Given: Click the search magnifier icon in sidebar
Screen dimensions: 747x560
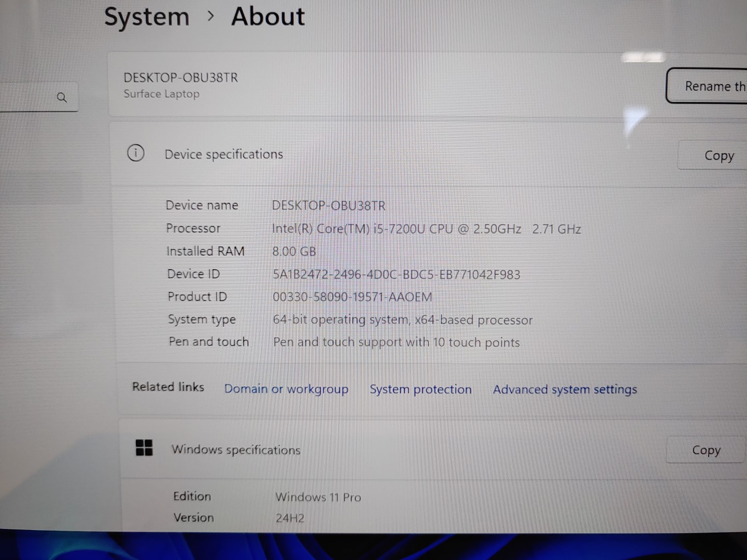Looking at the screenshot, I should (x=62, y=97).
